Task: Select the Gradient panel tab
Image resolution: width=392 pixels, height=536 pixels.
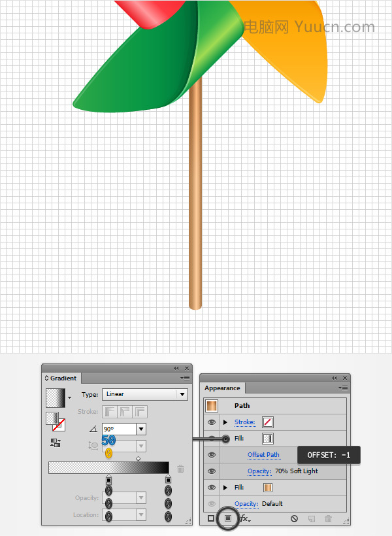Action: coord(61,378)
